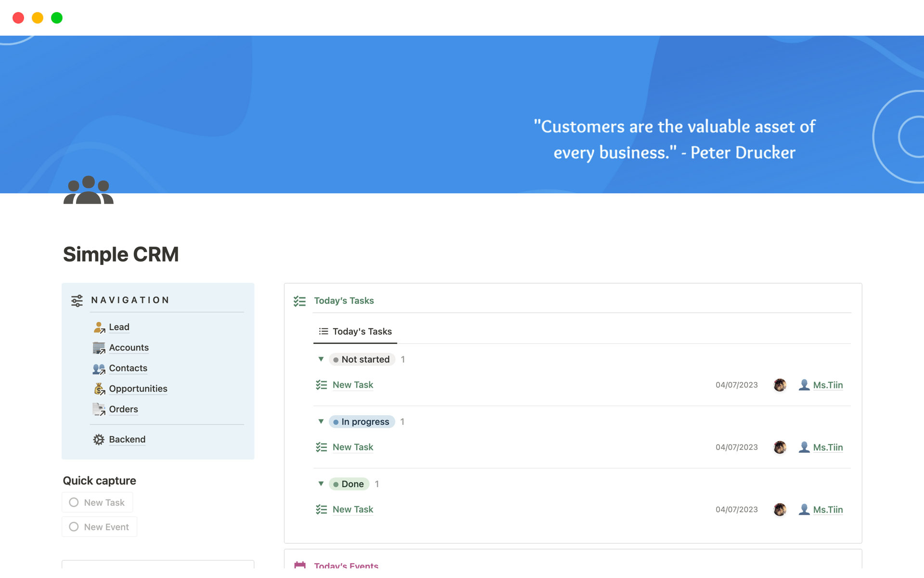
Task: Click Ms.Tiin's profile avatar photo
Action: click(x=780, y=447)
